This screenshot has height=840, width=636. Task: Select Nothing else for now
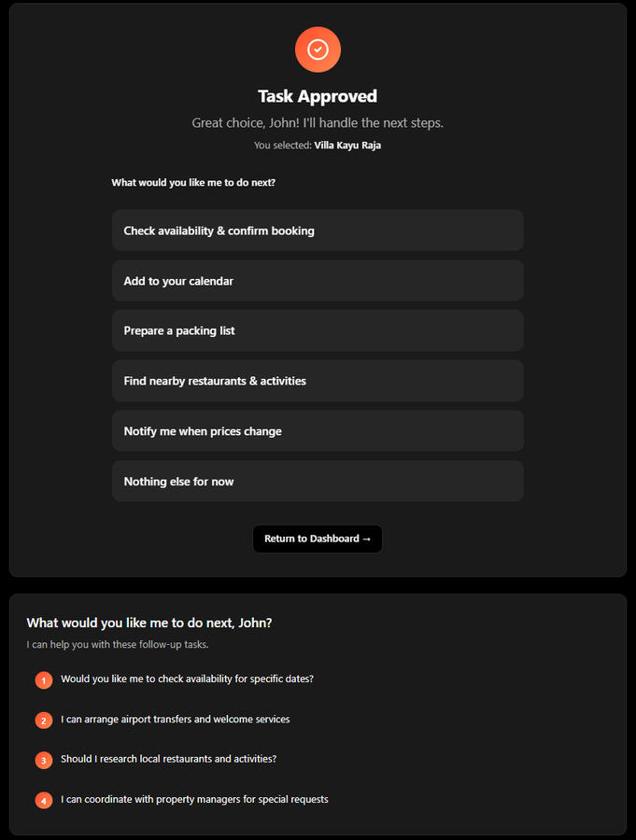tap(318, 482)
